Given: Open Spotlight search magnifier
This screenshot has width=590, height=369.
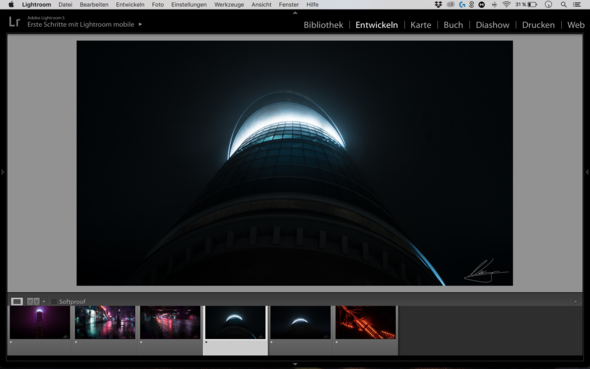Looking at the screenshot, I should click(563, 5).
